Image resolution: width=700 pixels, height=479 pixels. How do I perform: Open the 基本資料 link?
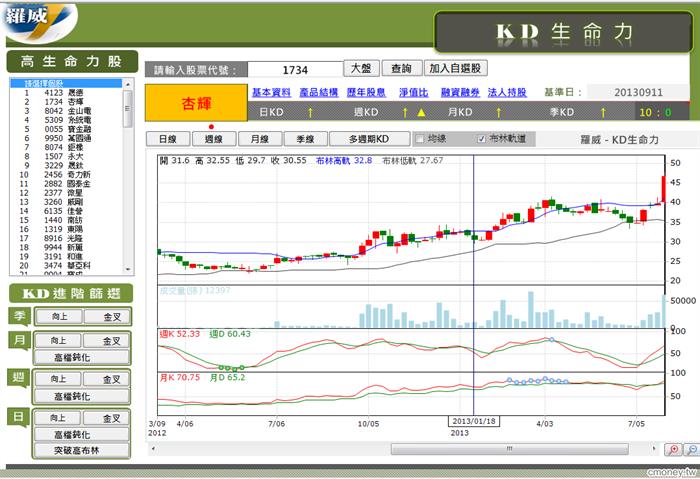pyautogui.click(x=271, y=92)
